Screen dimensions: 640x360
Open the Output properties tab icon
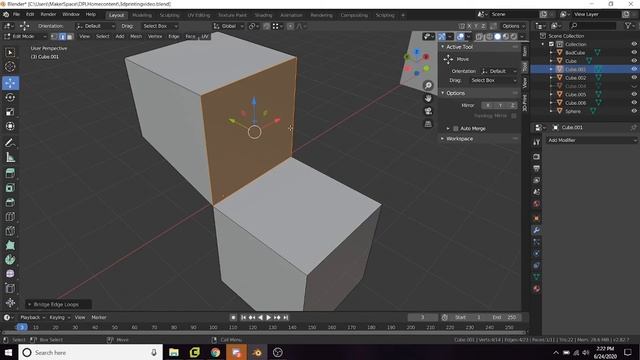pyautogui.click(x=536, y=168)
